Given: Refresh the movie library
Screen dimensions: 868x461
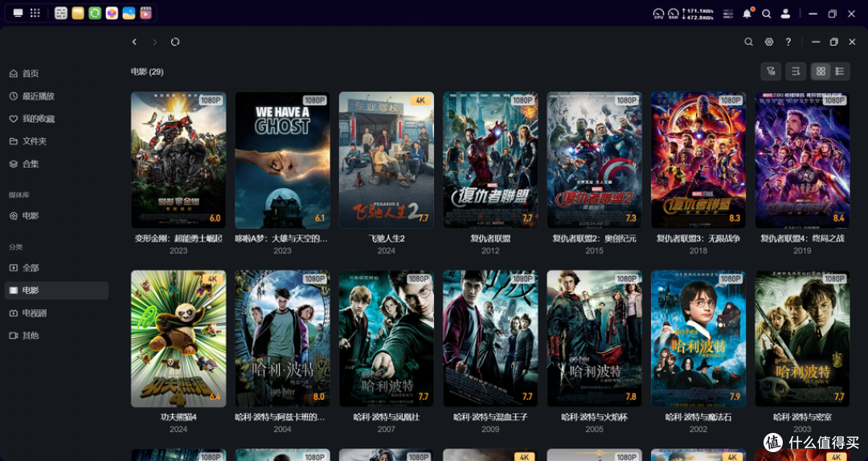Looking at the screenshot, I should coord(175,42).
